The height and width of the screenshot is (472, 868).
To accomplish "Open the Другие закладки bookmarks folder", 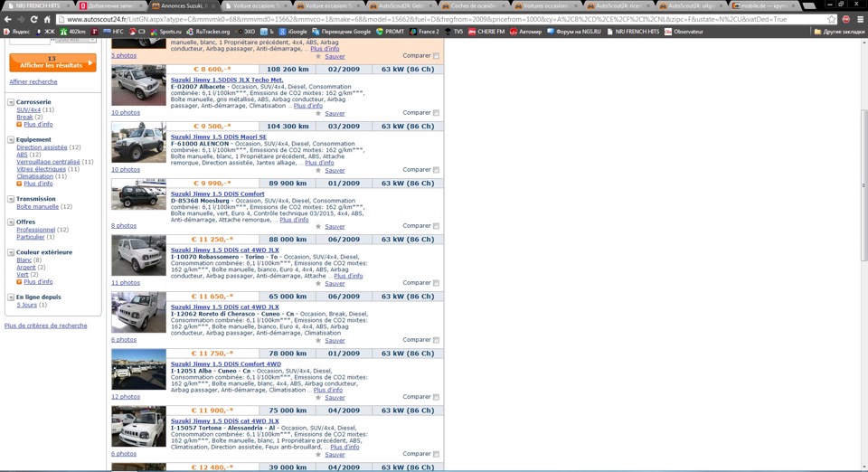I will tap(839, 32).
